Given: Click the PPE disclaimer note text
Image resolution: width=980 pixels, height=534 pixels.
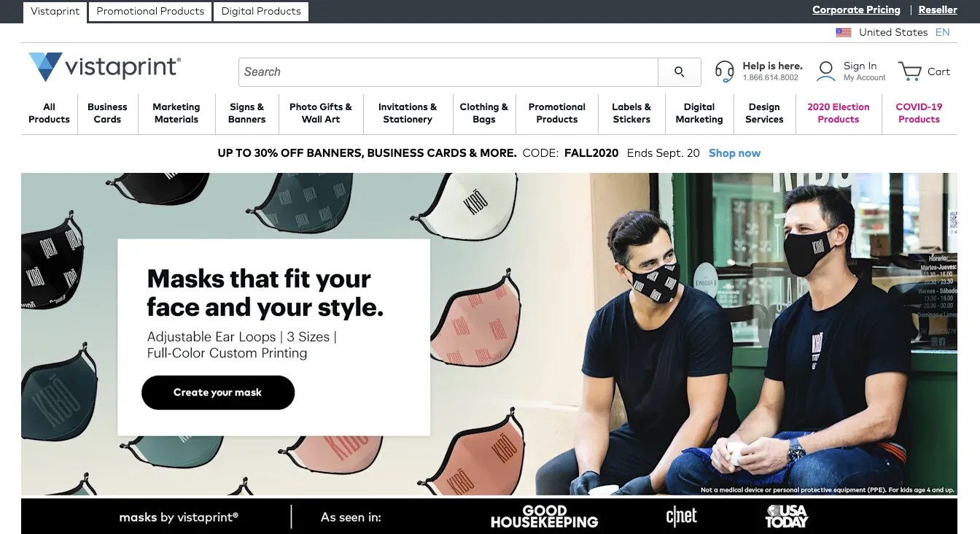Looking at the screenshot, I should click(x=828, y=490).
